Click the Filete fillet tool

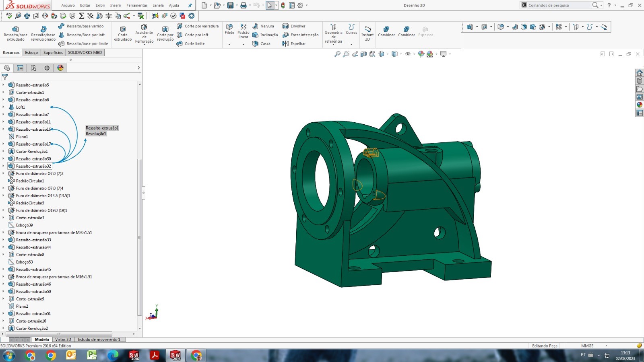pyautogui.click(x=229, y=29)
